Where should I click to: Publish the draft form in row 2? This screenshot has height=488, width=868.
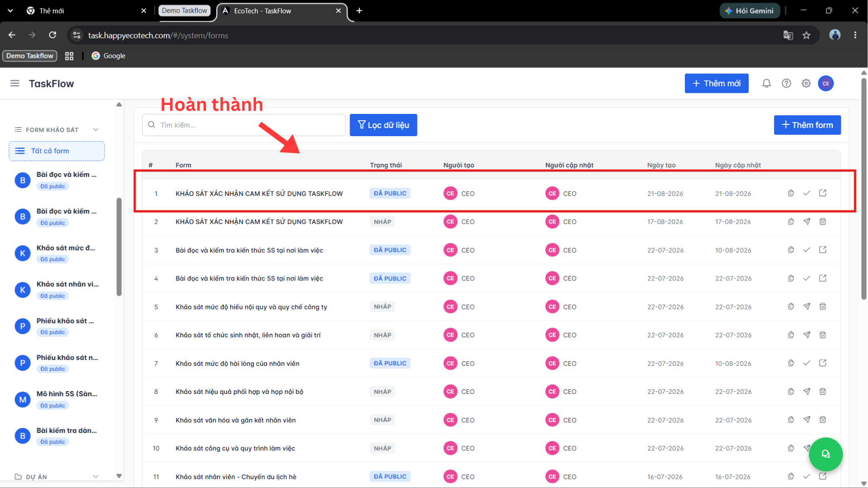pyautogui.click(x=806, y=222)
